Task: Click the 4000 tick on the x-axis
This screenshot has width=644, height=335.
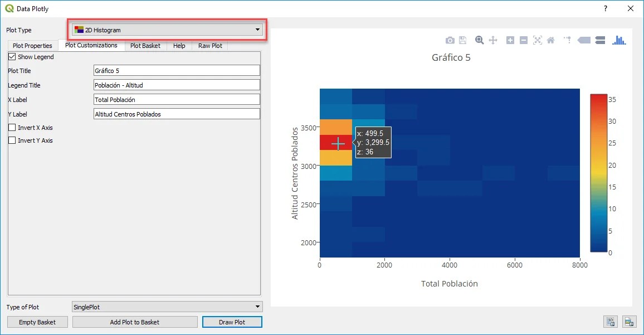Action: (x=450, y=265)
